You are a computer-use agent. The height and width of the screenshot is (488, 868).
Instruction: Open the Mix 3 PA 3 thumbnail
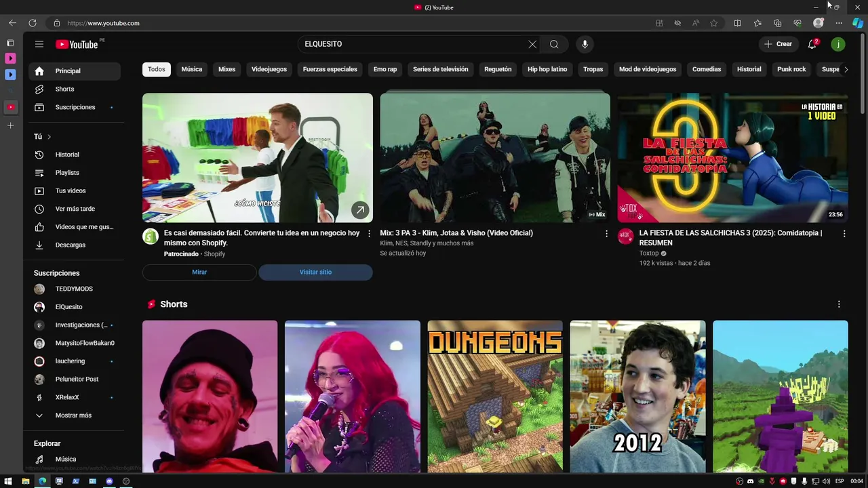(495, 158)
